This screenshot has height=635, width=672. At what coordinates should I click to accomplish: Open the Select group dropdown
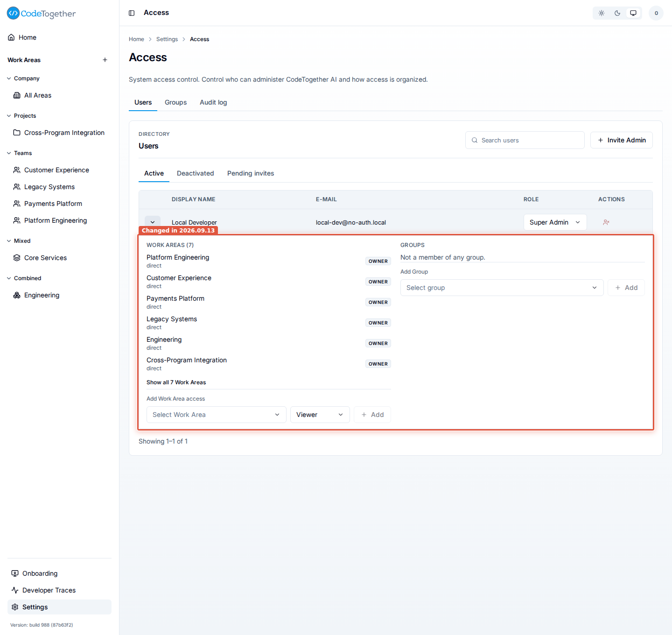(502, 288)
